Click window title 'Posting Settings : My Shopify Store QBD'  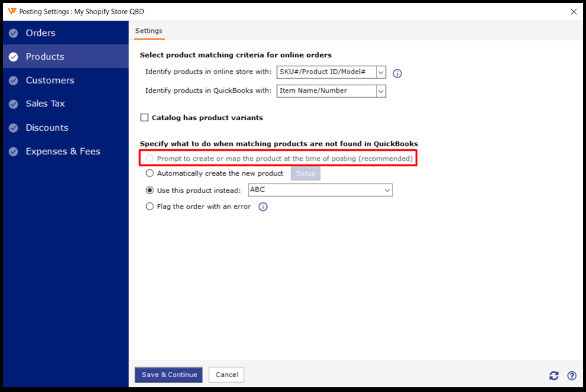pyautogui.click(x=82, y=12)
